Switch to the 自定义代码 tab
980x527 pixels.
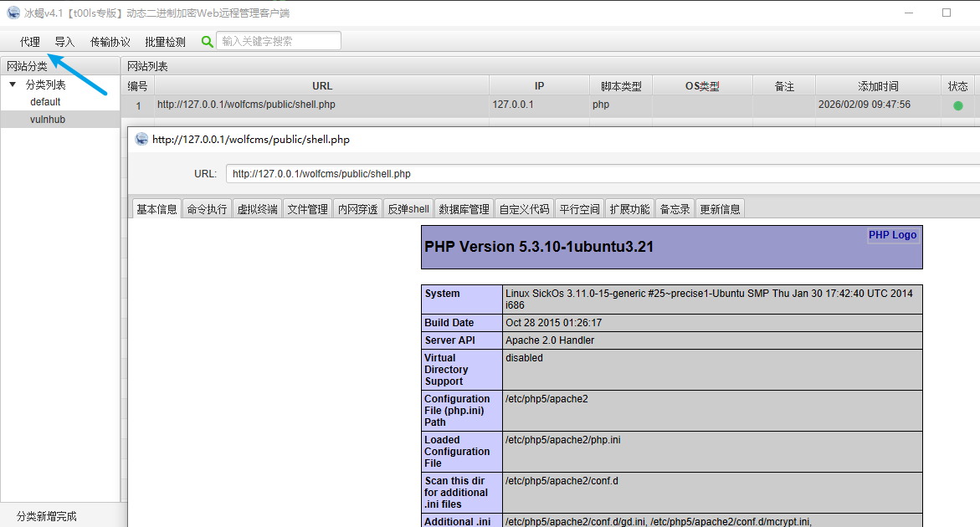click(524, 209)
